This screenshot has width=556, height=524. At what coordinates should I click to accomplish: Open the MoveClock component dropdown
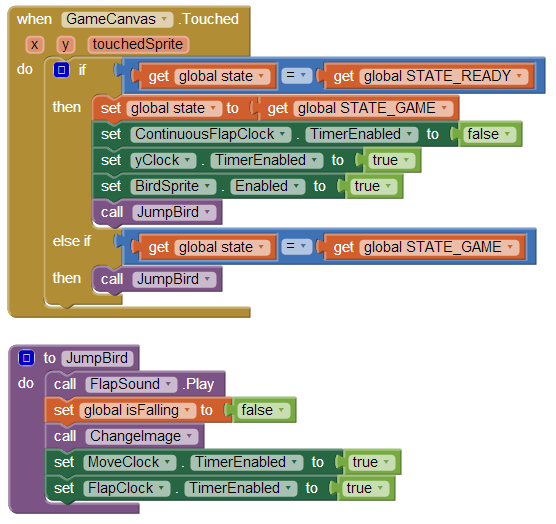(x=129, y=462)
